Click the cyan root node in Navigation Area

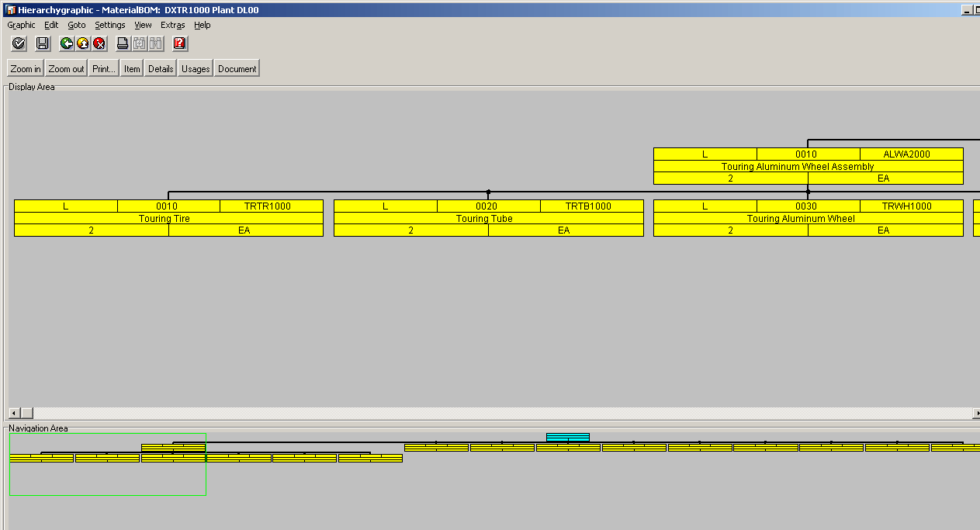tap(568, 437)
